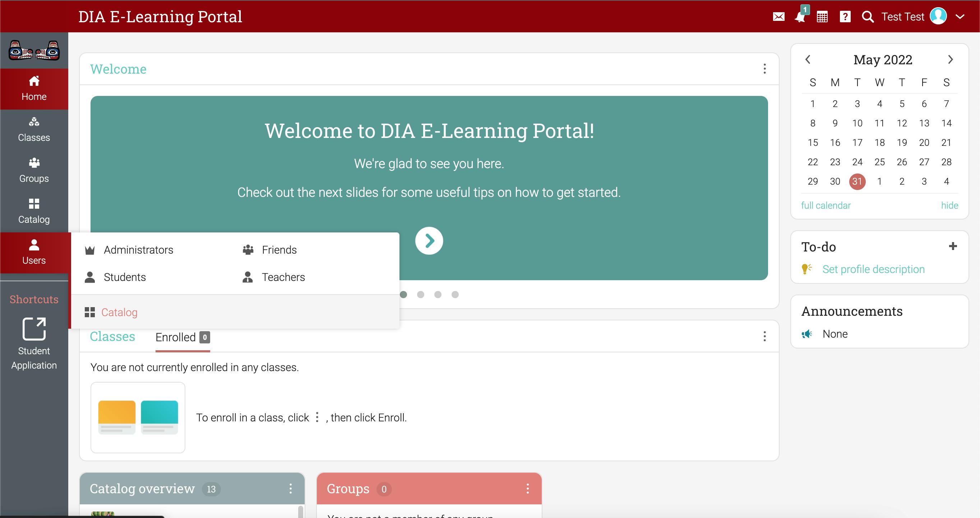Screen dimensions: 980x518
Task: Expand the user account dropdown arrow
Action: [960, 17]
